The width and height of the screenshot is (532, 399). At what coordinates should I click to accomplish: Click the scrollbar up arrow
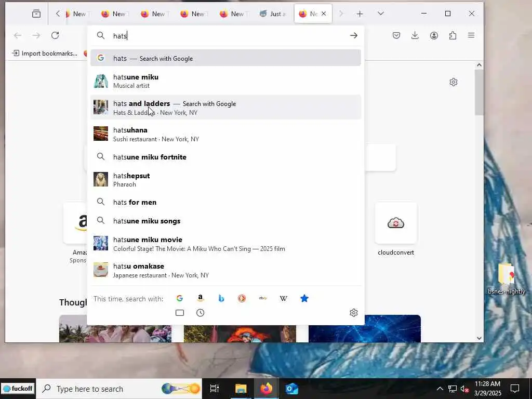coord(479,65)
